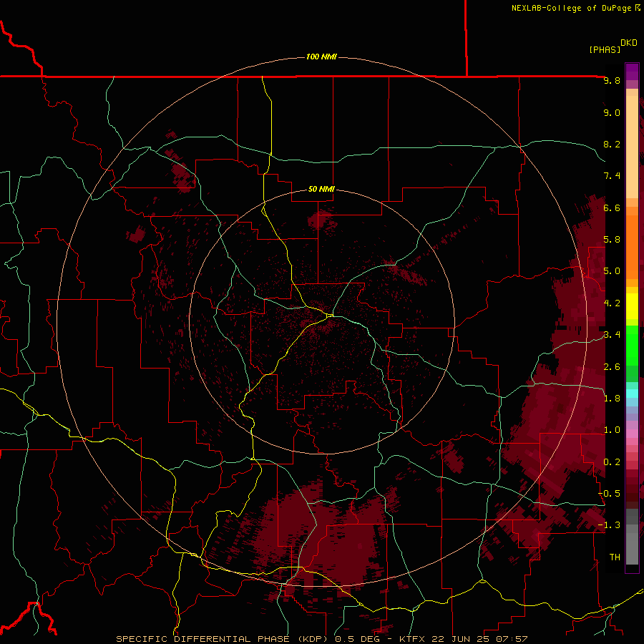Viewport: 644px width, 644px height.
Task: Click the orange segment of color scale
Action: pyautogui.click(x=632, y=248)
